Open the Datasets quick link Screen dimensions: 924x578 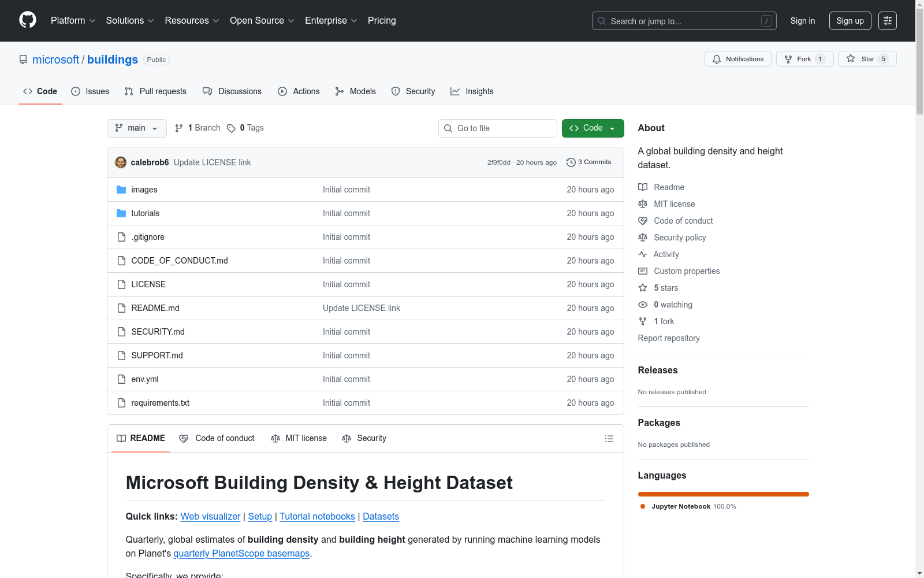coord(381,516)
